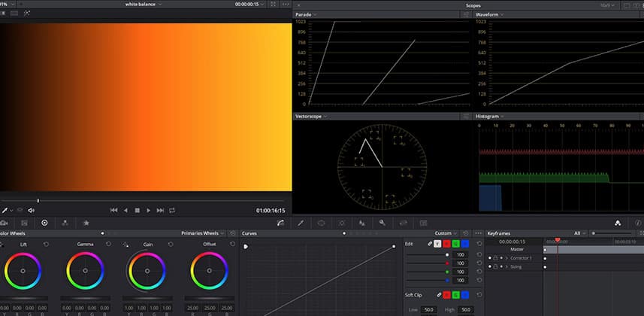This screenshot has width=644, height=316.
Task: Open the Tracker palette icon
Action: [x=342, y=223]
